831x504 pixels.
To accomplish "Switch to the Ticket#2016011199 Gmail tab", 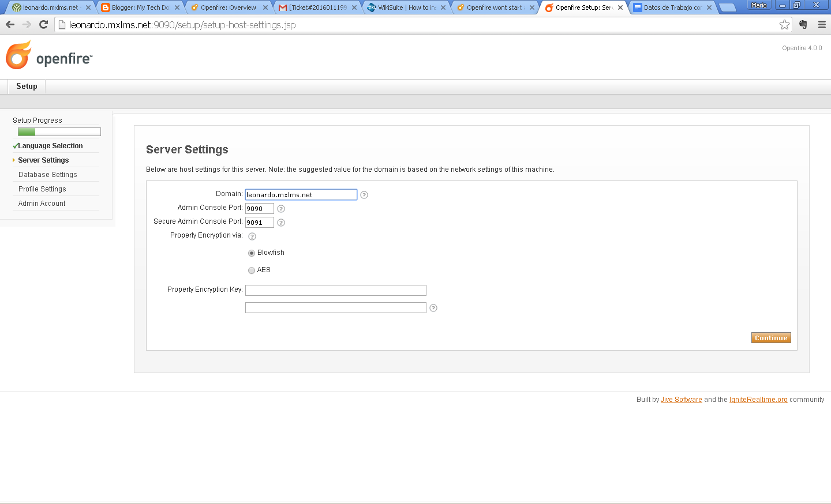I will tap(316, 7).
